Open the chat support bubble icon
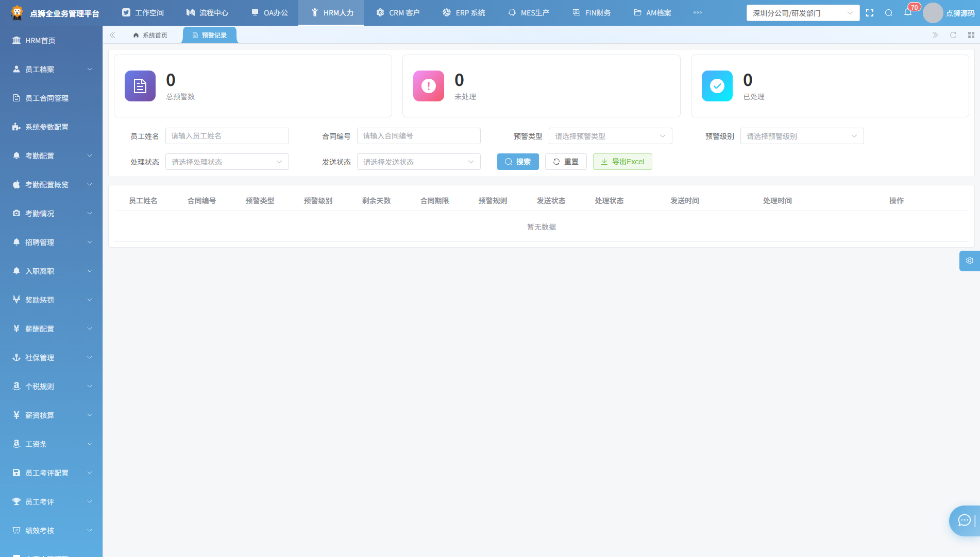This screenshot has width=980, height=557. click(965, 520)
